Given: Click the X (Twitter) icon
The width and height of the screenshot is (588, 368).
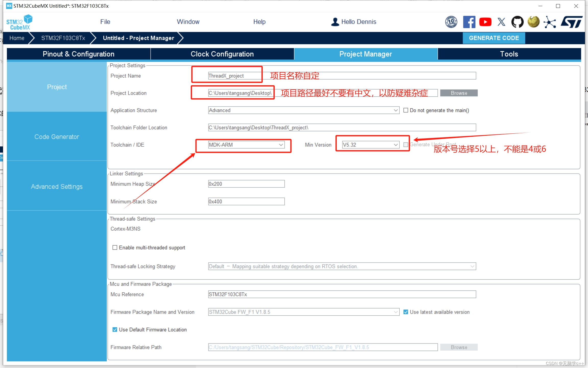Looking at the screenshot, I should point(501,22).
